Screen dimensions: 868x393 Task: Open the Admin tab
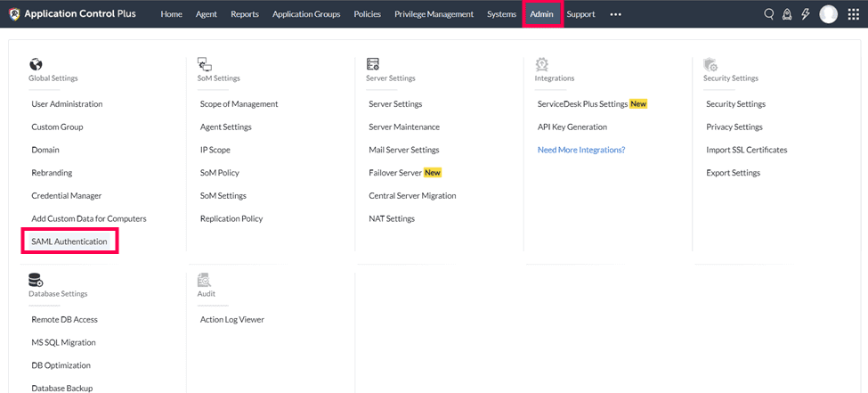pos(541,14)
